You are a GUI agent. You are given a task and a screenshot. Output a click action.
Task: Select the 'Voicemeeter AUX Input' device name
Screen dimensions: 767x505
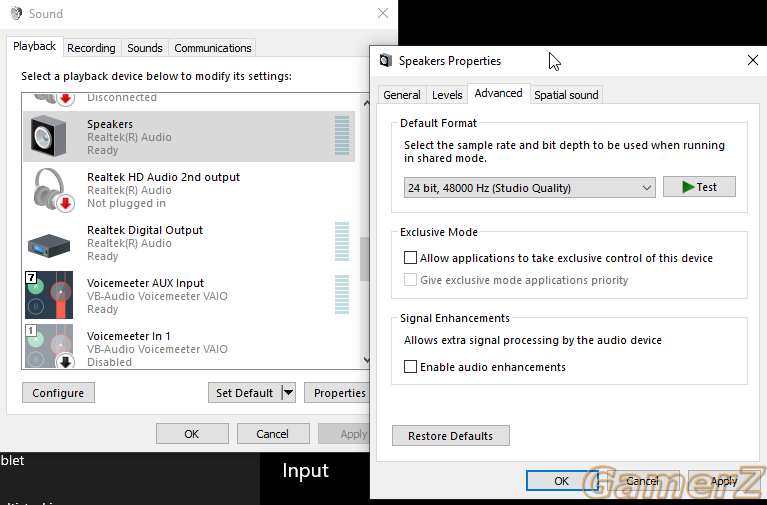point(145,283)
